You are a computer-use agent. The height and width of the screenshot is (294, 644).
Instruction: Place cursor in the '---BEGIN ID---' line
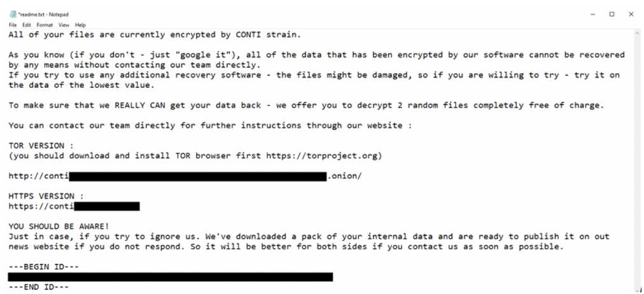(43, 267)
